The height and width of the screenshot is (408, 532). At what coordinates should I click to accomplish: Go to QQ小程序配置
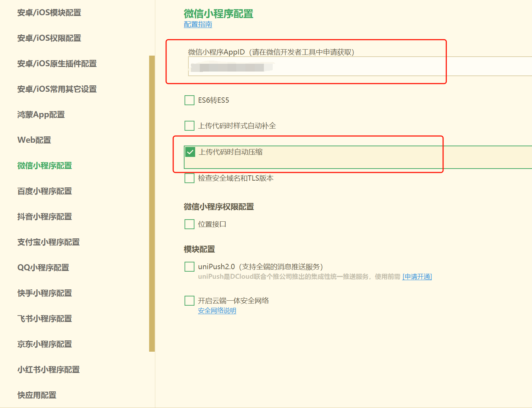43,268
